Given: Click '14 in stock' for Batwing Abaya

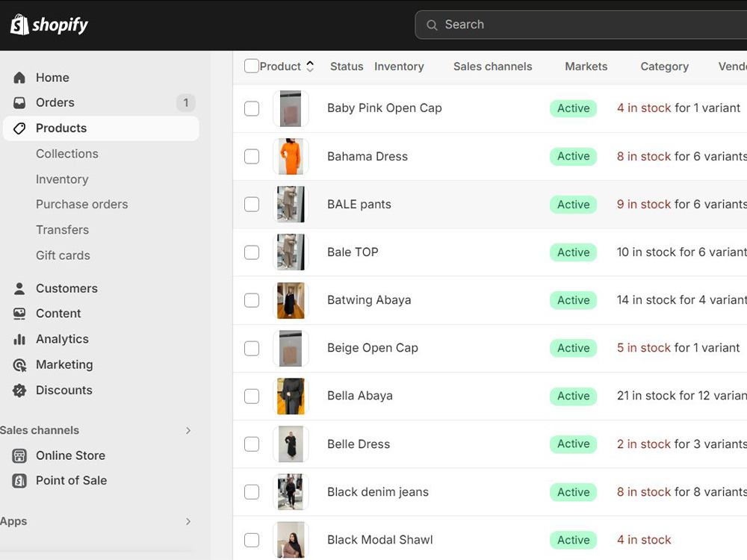Looking at the screenshot, I should 646,300.
